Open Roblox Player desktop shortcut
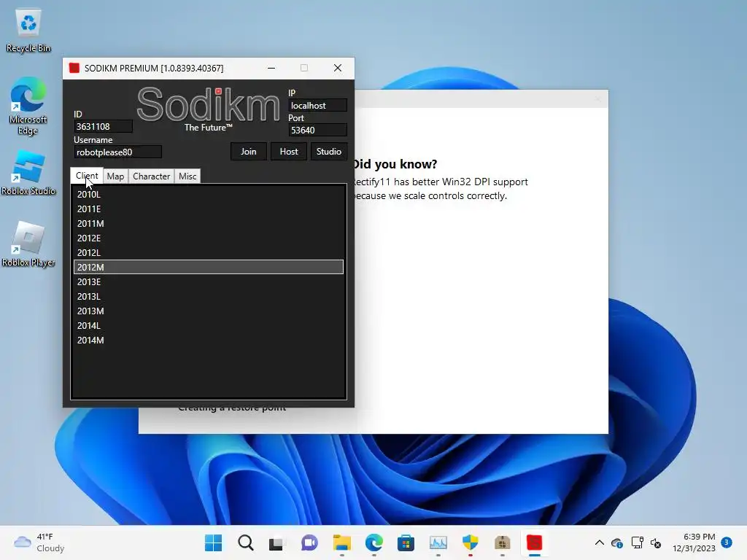Screen dimensions: 747x560 click(x=28, y=244)
